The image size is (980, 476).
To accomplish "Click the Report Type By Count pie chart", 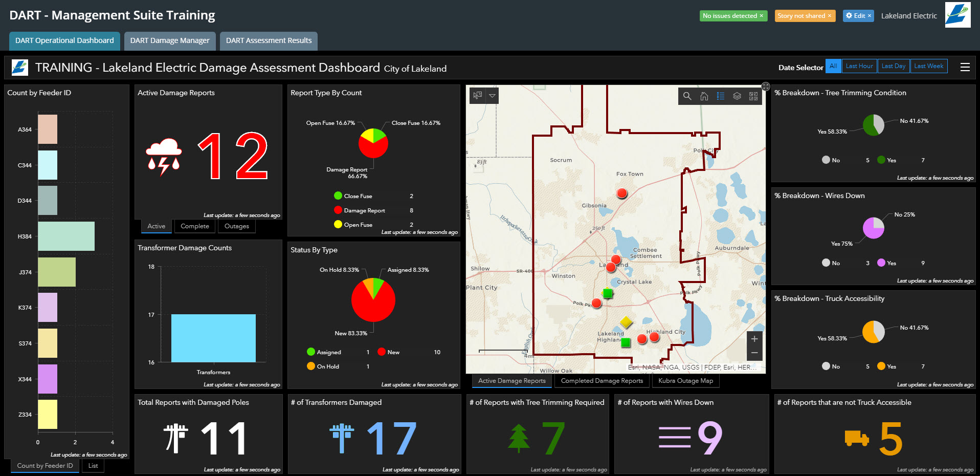I will point(373,143).
